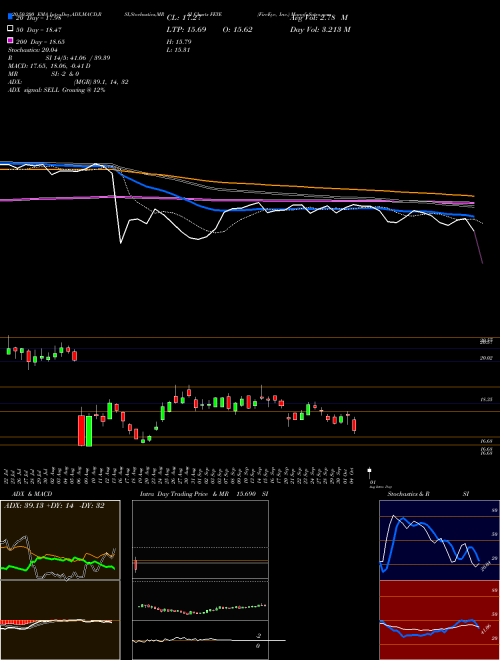Screen dimensions: 500x660
Task: Click the blue 20 Day legend swatch
Action: pyautogui.click(x=10, y=17)
